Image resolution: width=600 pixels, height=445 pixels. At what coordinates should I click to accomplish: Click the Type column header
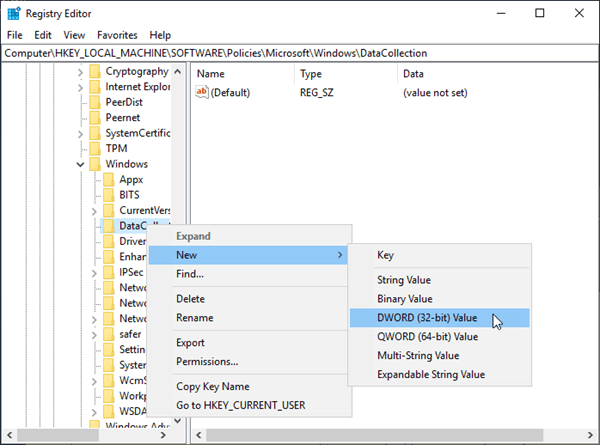[346, 74]
